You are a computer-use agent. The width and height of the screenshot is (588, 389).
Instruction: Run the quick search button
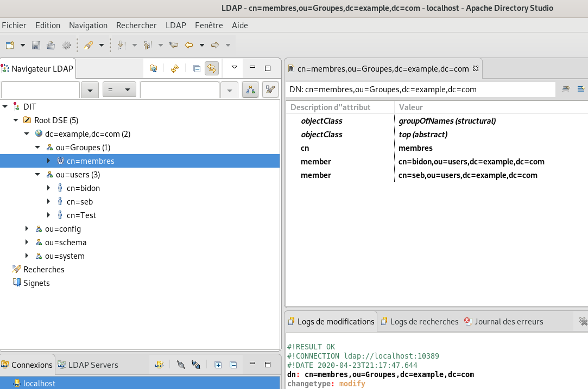tap(270, 90)
